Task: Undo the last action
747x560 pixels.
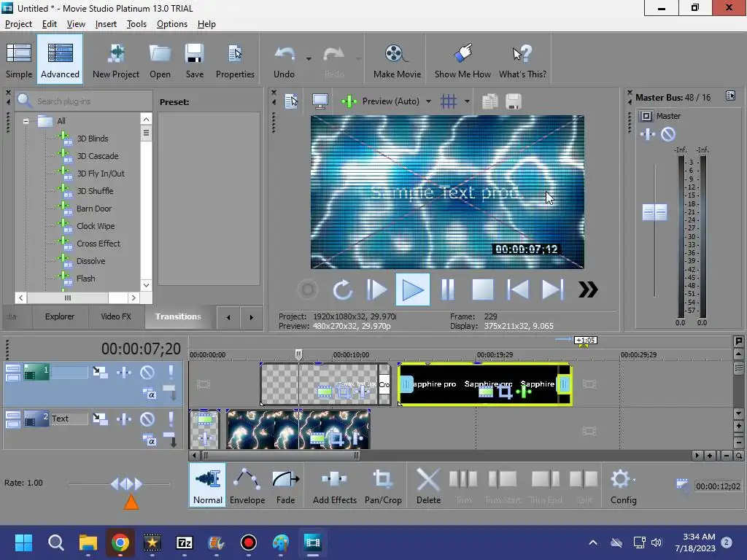Action: 284,60
